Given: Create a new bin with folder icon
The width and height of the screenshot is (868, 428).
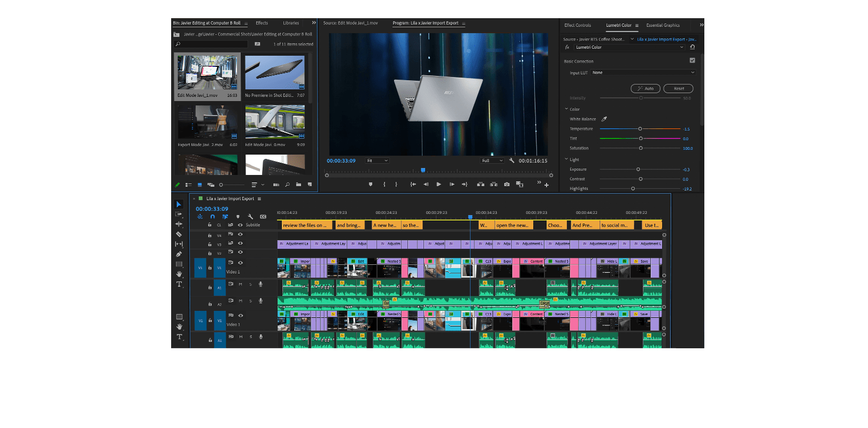Looking at the screenshot, I should (298, 185).
